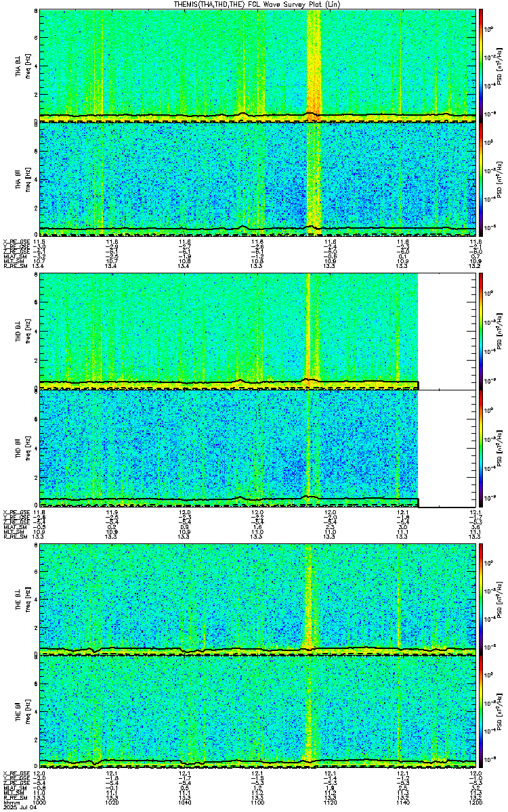Select the THE B-parallel spectrogram panel
This screenshot has height=812, width=508.
click(257, 713)
